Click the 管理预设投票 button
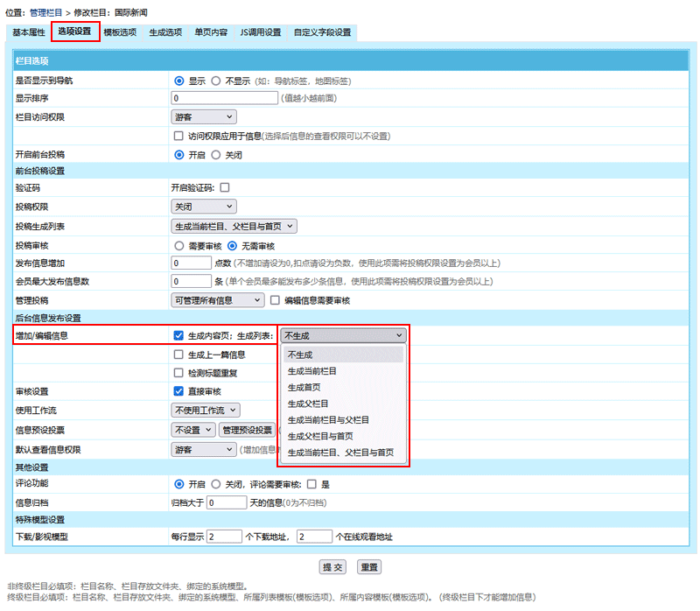The image size is (700, 611). [x=248, y=430]
